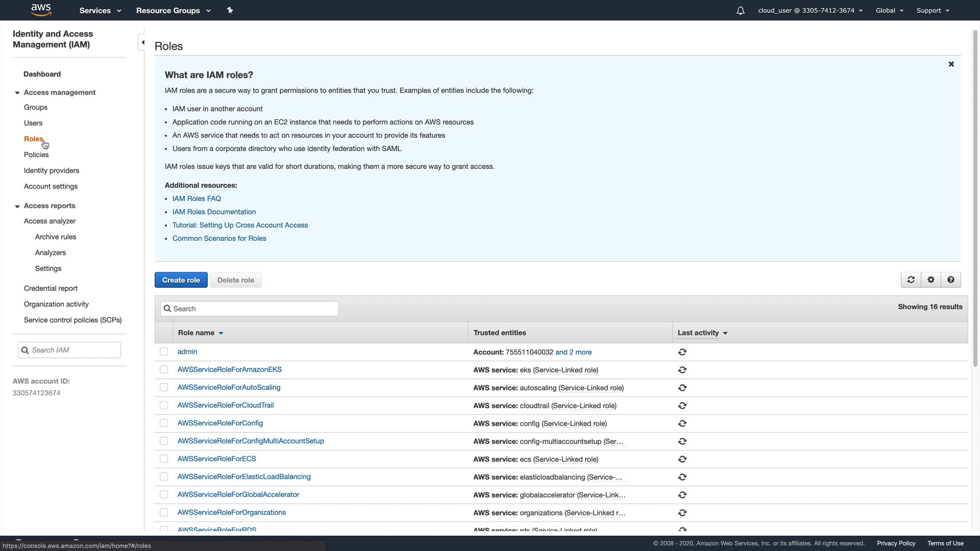
Task: Check the AWSServiceRoleForAmazonEKS row checkbox
Action: 164,369
